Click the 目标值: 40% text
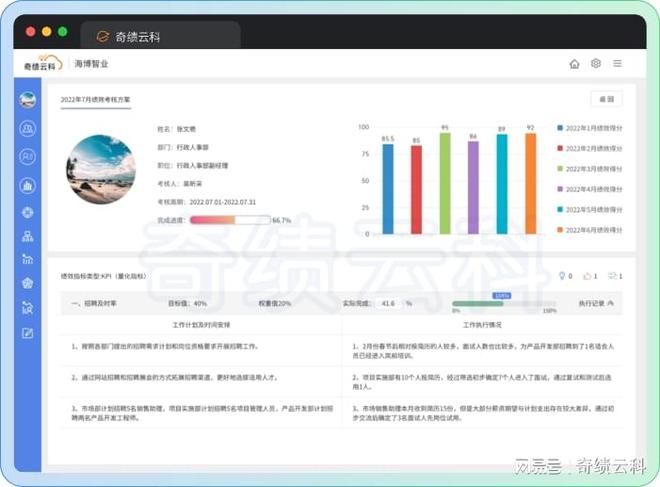Viewport: 660px width, 487px height. [x=187, y=303]
